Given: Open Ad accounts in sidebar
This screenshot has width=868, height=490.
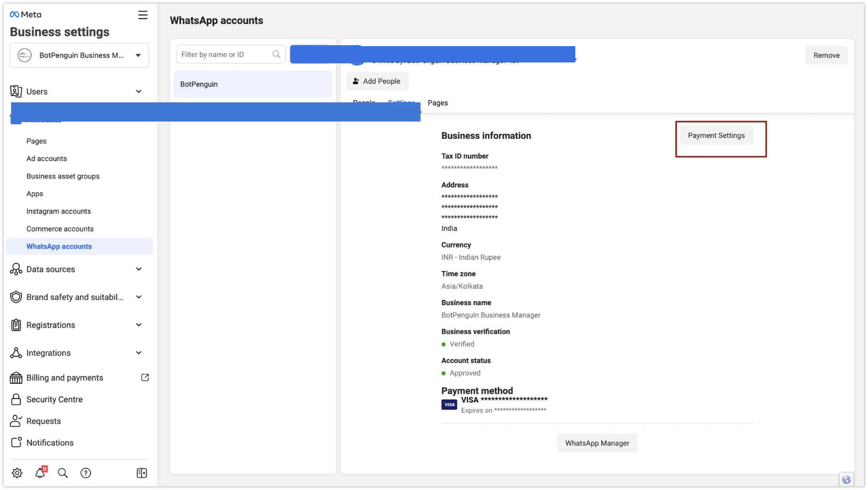Looking at the screenshot, I should coord(47,159).
